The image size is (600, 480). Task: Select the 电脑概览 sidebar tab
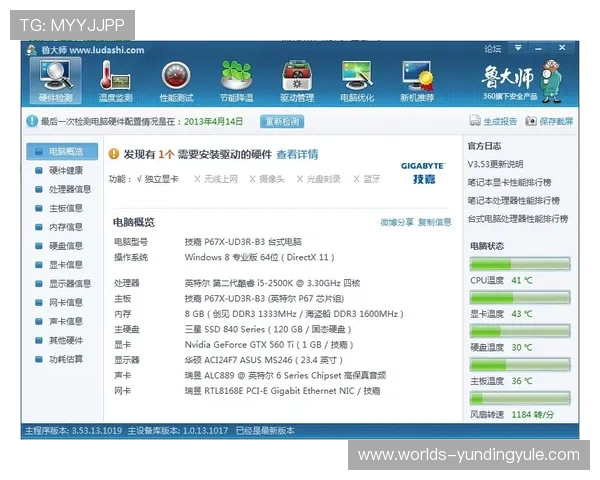62,152
